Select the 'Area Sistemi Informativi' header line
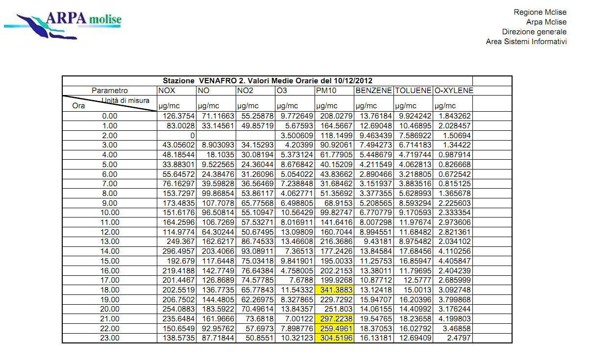This screenshot has height=364, width=589. click(x=526, y=42)
